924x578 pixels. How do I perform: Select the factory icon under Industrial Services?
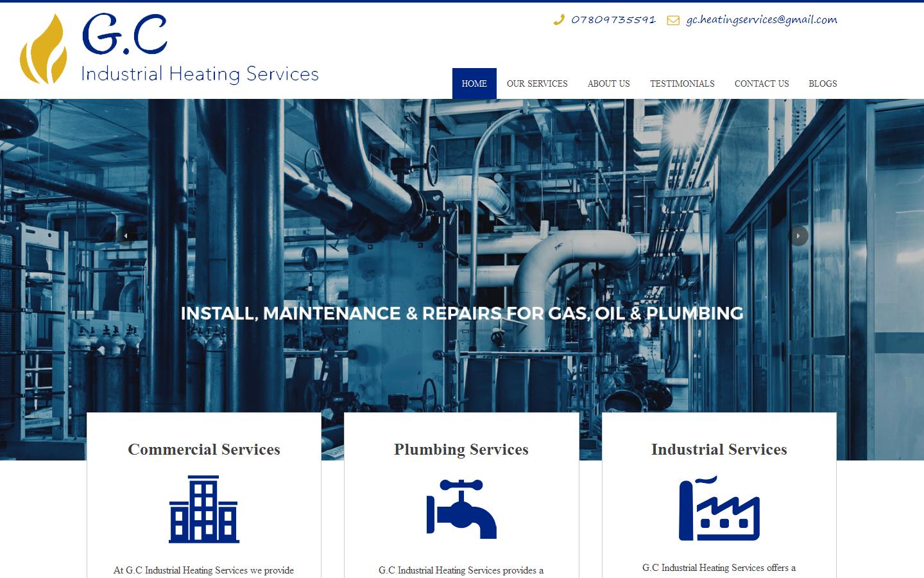719,511
